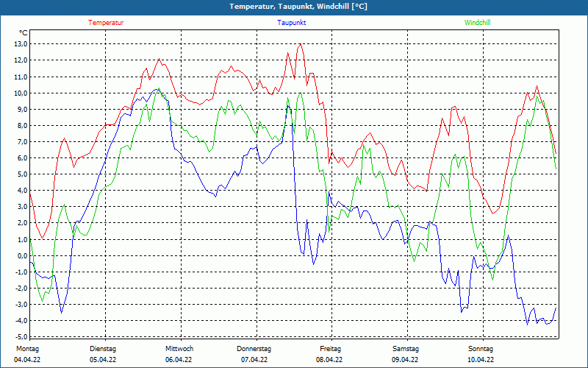The height and width of the screenshot is (368, 588).
Task: Click the 10,0 y-axis value
Action: click(x=21, y=93)
